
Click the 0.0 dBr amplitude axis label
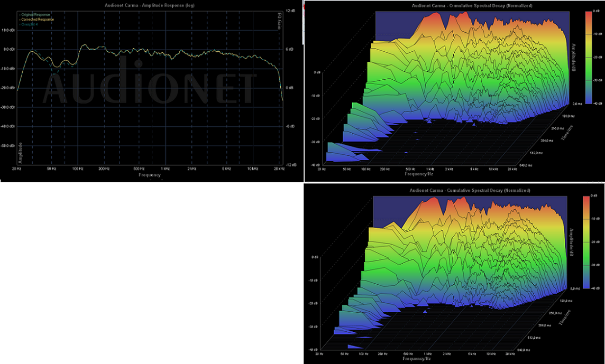pos(8,49)
